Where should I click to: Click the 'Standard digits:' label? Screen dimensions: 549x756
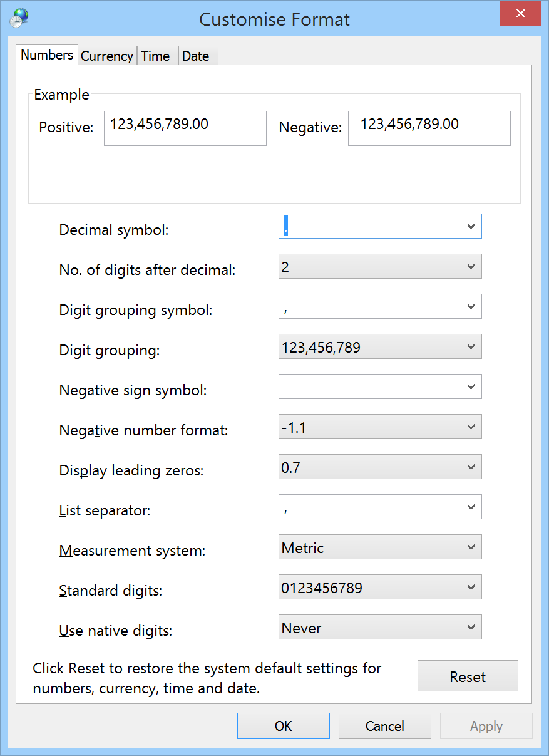pos(111,591)
